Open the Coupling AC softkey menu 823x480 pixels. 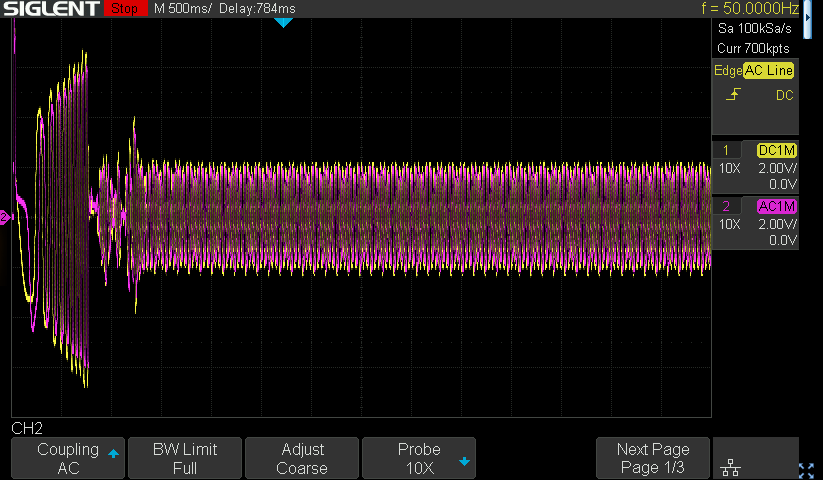pyautogui.click(x=68, y=458)
